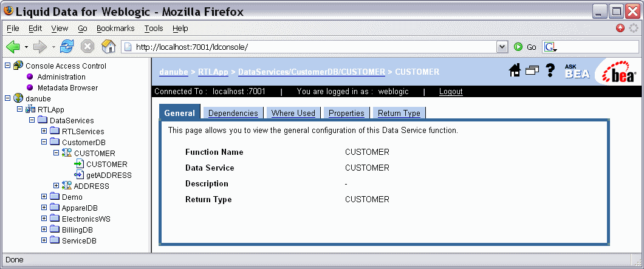Open the Edit menu
This screenshot has width=644, height=269.
tap(35, 29)
